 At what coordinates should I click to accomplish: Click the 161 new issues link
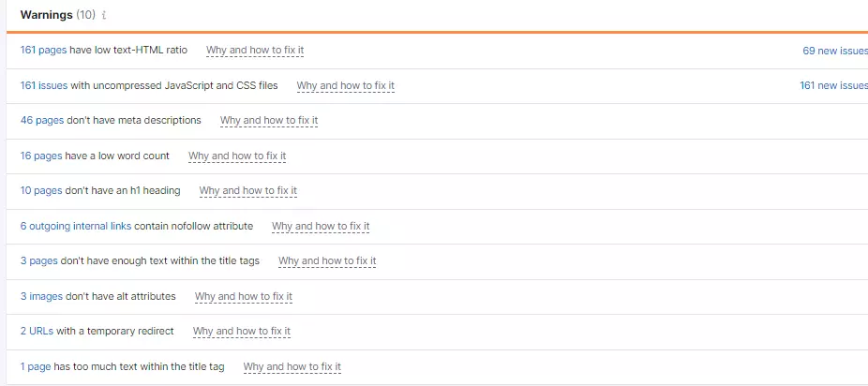point(832,85)
